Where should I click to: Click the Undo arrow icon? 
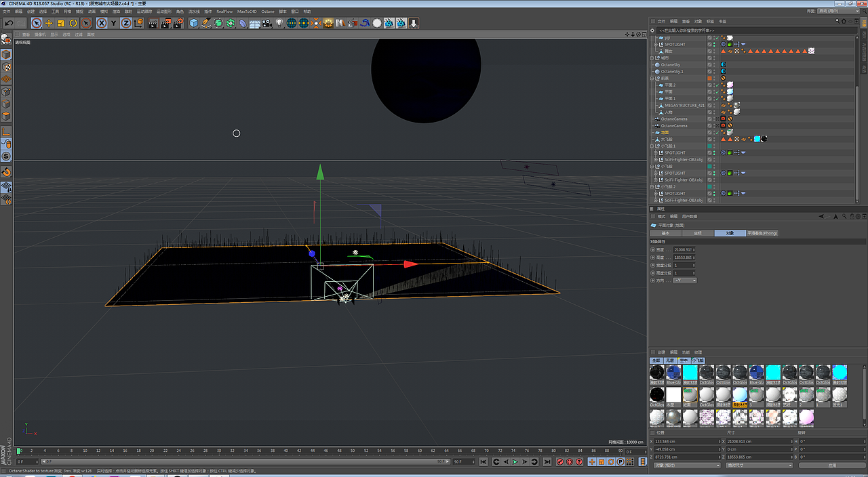[x=9, y=23]
